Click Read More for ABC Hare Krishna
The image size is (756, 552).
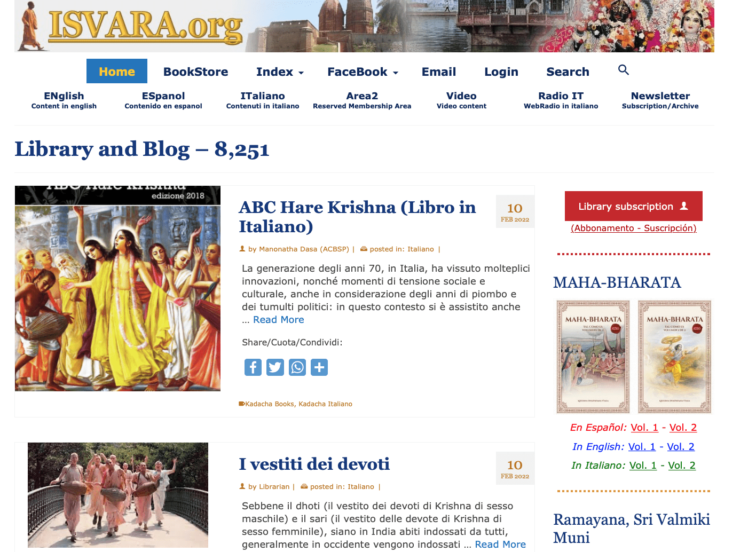click(279, 320)
